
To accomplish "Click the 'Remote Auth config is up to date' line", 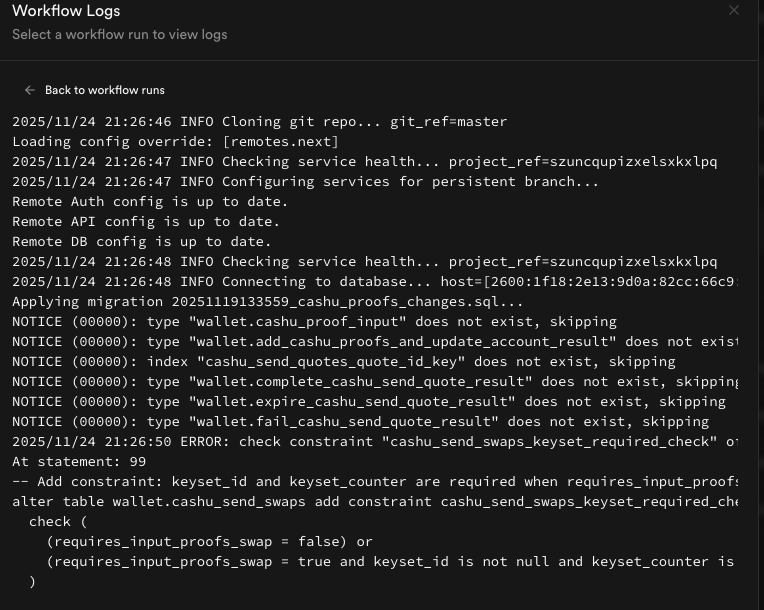I will click(x=146, y=202).
